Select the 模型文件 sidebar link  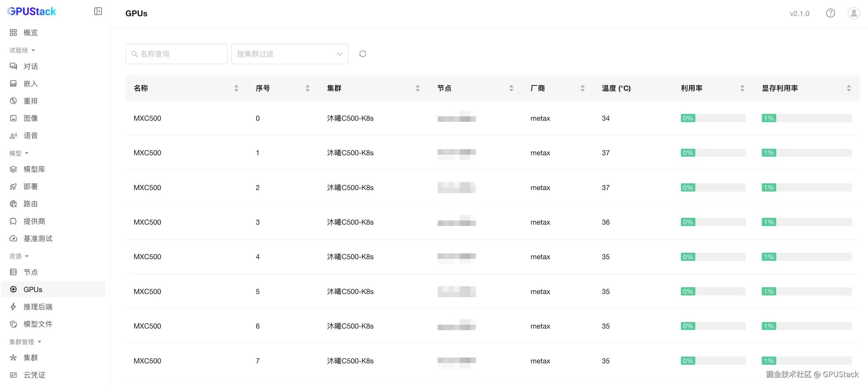click(38, 324)
